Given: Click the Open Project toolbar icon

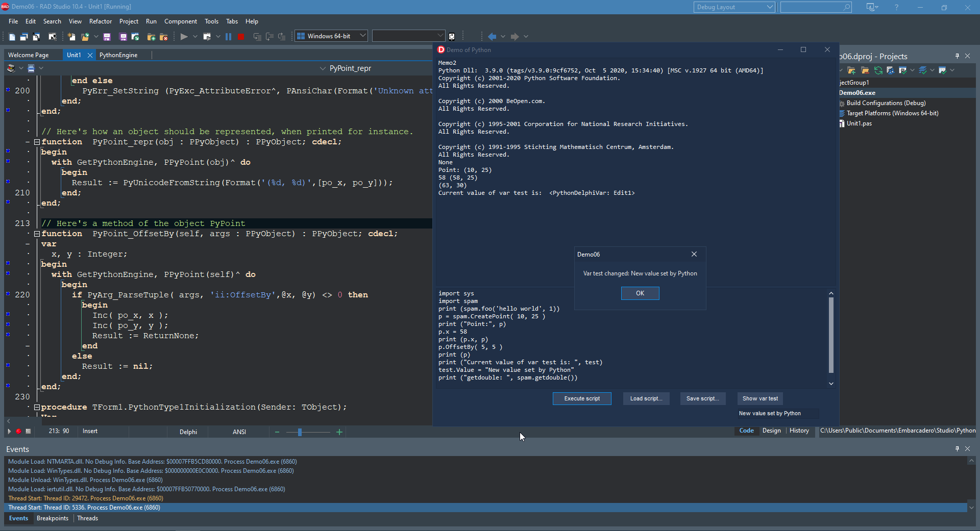Looking at the screenshot, I should click(x=135, y=37).
